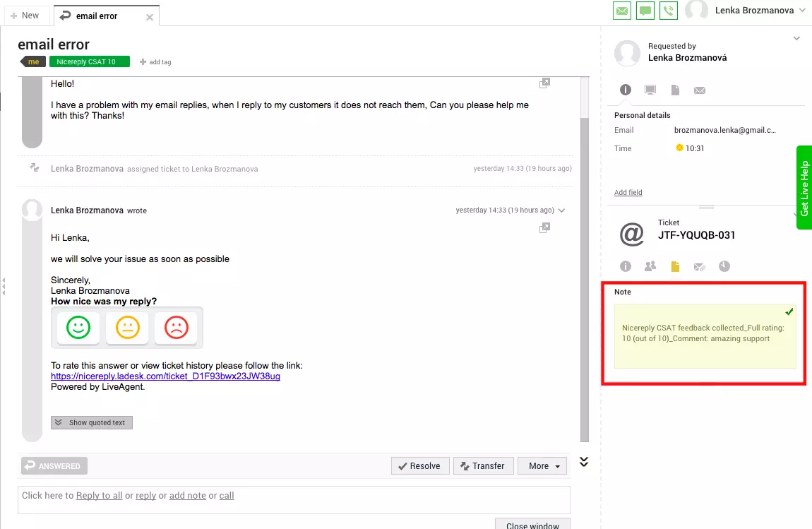Click the green compose email icon top bar

[621, 10]
